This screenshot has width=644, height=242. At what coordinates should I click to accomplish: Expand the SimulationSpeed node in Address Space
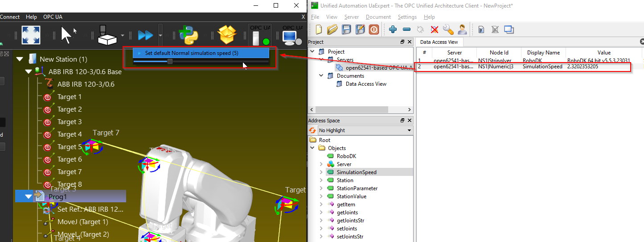(321, 172)
